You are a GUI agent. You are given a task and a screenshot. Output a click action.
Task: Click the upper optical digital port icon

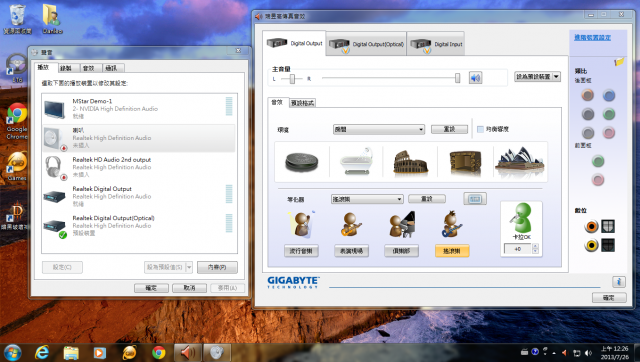pyautogui.click(x=608, y=226)
